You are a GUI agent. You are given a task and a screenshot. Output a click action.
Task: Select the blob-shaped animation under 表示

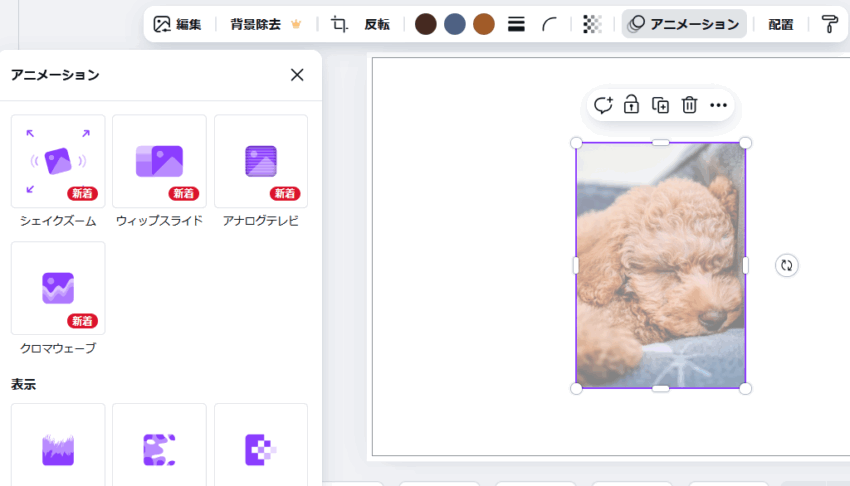159,445
